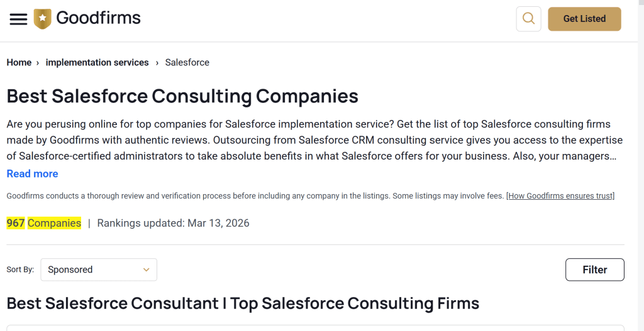This screenshot has width=644, height=331.
Task: Go to Home breadcrumb link
Action: [x=19, y=63]
